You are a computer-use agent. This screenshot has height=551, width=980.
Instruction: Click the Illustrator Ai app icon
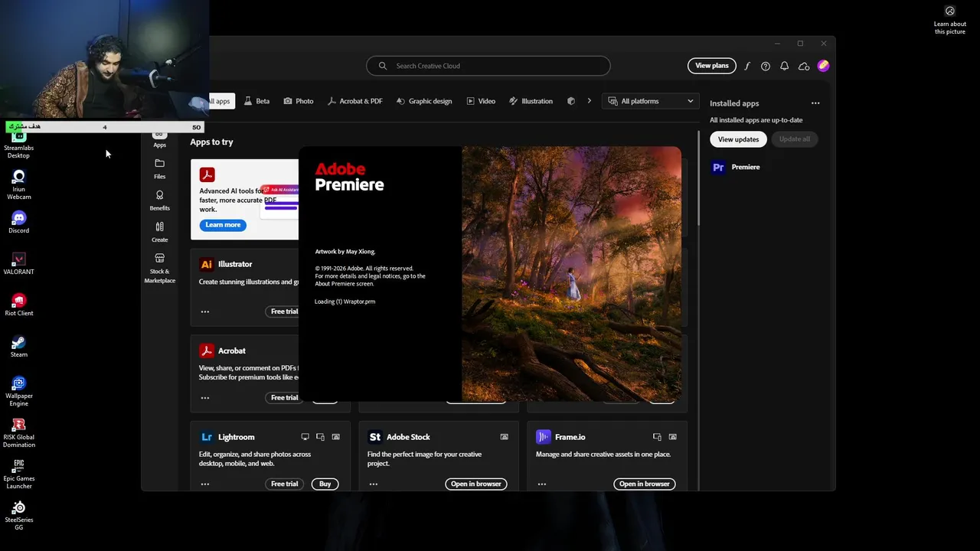point(206,264)
